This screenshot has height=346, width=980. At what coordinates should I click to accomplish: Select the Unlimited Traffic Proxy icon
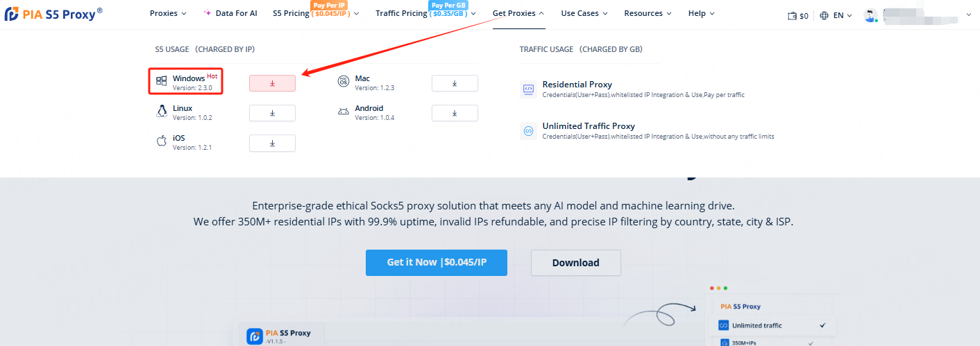(527, 130)
